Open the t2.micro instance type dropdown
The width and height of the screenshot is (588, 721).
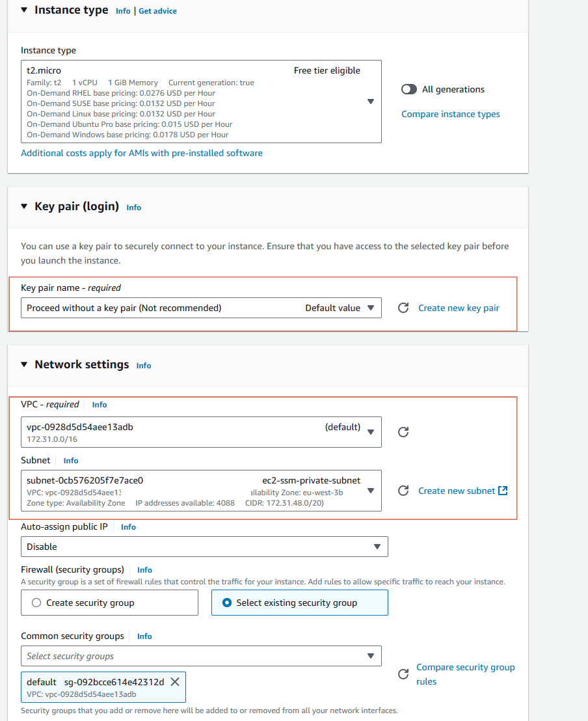click(370, 102)
